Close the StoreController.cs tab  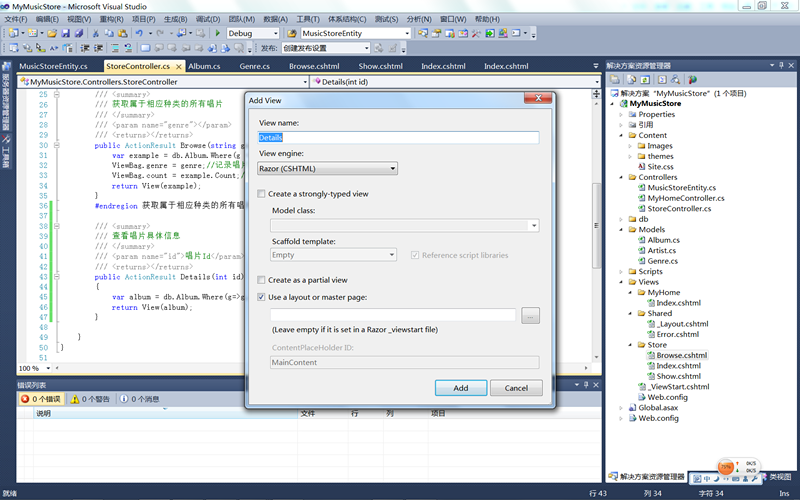179,66
